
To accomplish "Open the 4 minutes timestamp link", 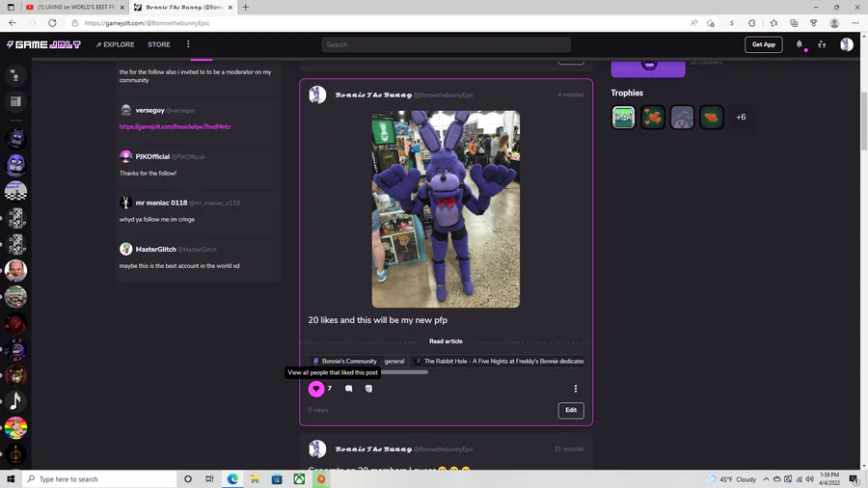I will (570, 95).
